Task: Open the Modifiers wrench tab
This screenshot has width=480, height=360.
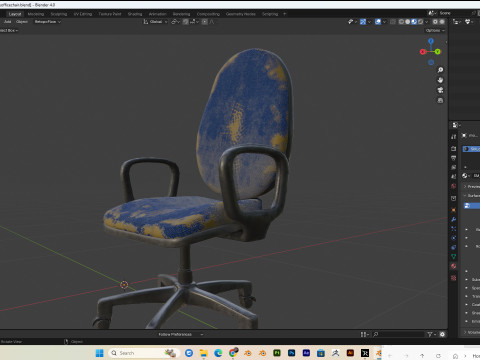Action: click(x=454, y=219)
